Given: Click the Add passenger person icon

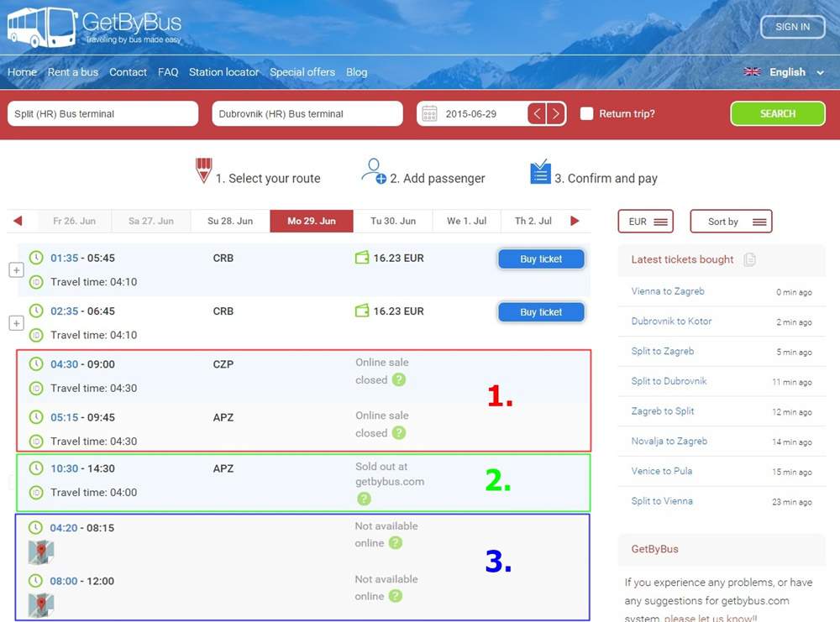Looking at the screenshot, I should coord(374,170).
